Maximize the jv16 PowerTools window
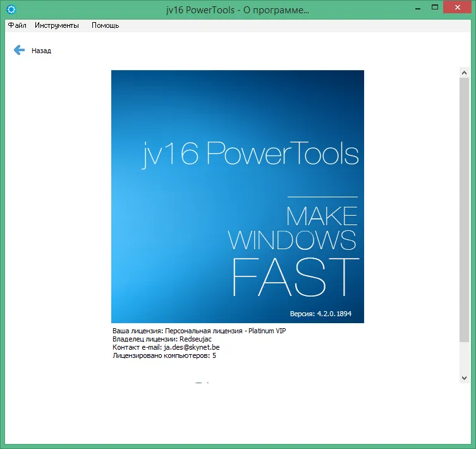Image resolution: width=476 pixels, height=449 pixels. (x=435, y=8)
